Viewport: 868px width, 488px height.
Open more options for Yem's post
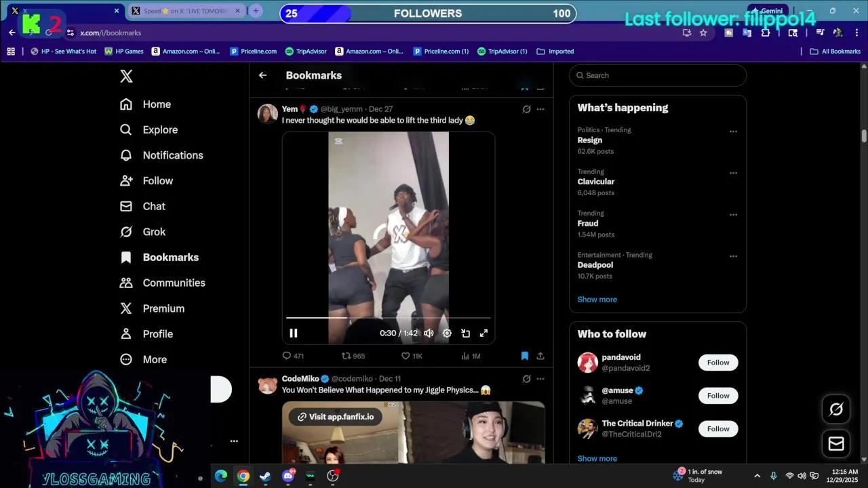pos(540,109)
